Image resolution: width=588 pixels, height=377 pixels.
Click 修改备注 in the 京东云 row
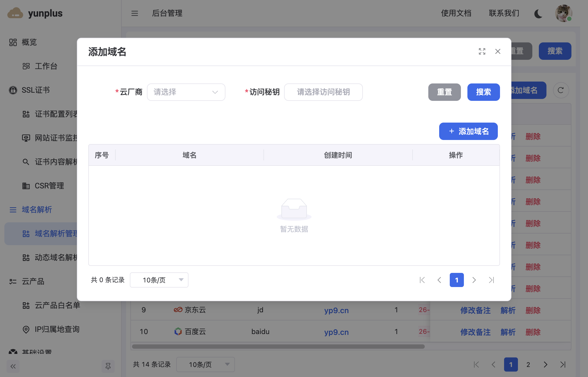pos(475,310)
